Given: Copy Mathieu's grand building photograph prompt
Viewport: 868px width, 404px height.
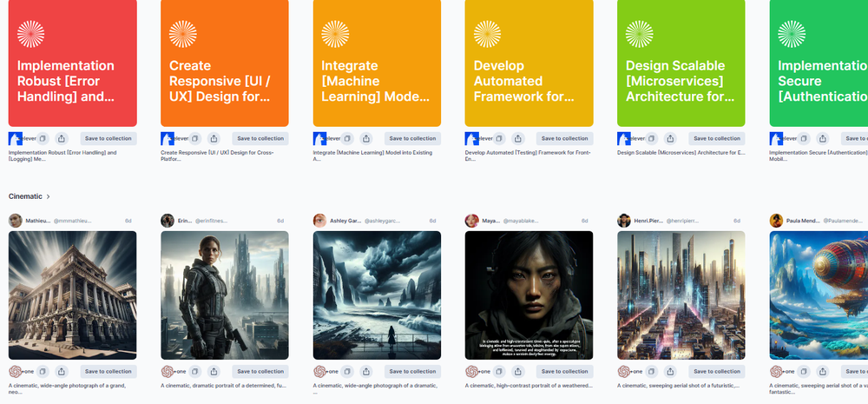Looking at the screenshot, I should [43, 371].
